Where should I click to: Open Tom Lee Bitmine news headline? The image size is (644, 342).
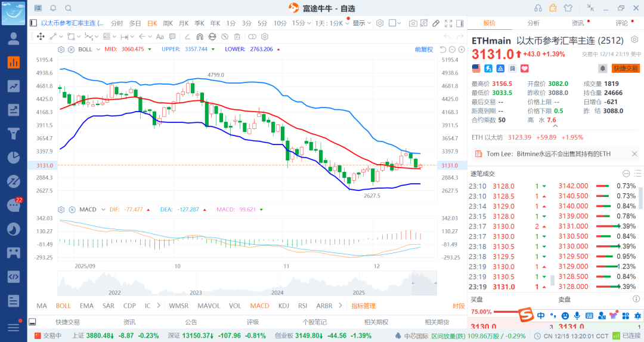549,154
